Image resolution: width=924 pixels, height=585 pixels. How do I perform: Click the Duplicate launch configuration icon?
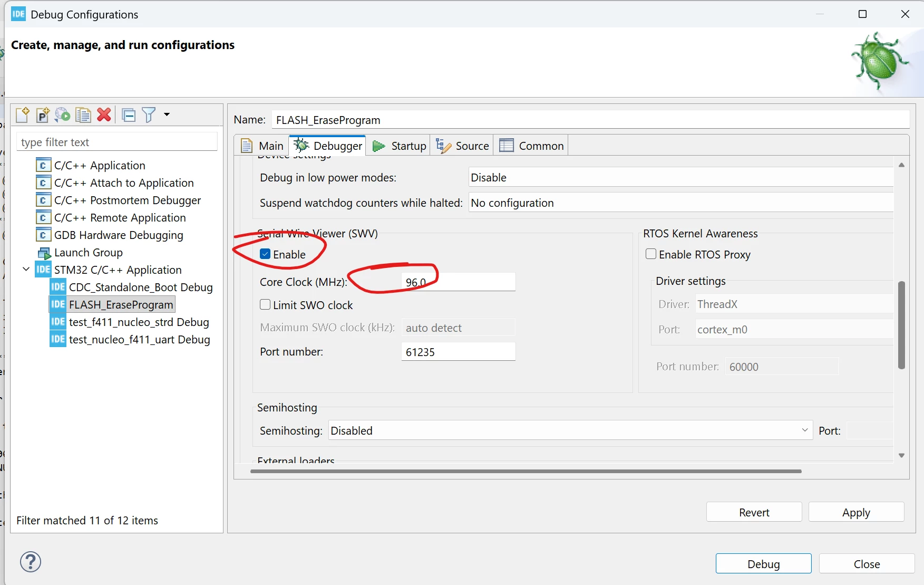83,114
